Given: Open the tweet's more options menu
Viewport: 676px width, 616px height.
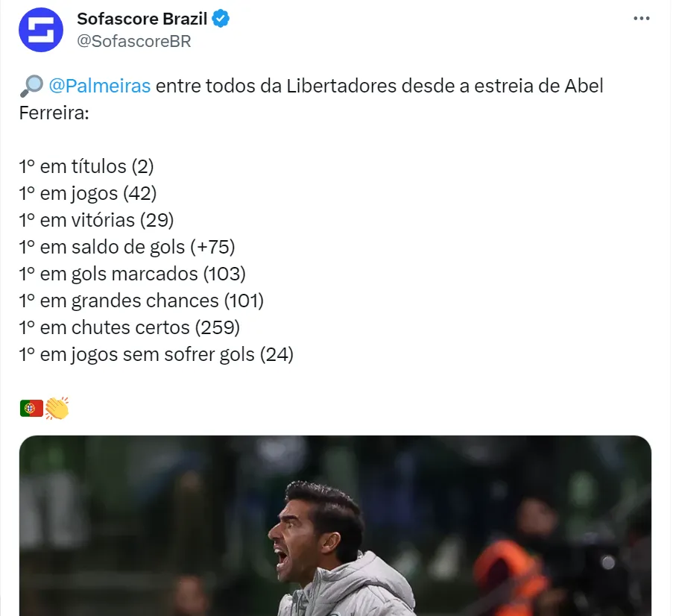Looking at the screenshot, I should click(641, 19).
